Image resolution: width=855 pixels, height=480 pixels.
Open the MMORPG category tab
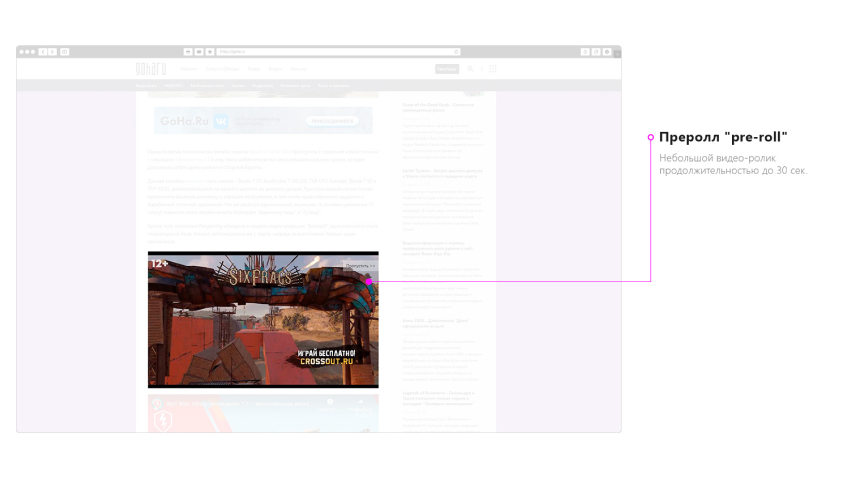coord(174,86)
